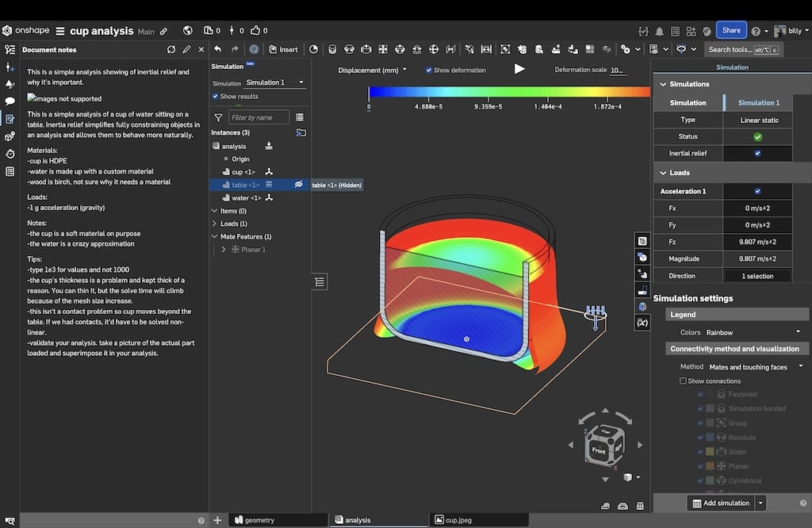Toggle the Fastened connection checkbox
Screen dimensions: 812x528
700,395
